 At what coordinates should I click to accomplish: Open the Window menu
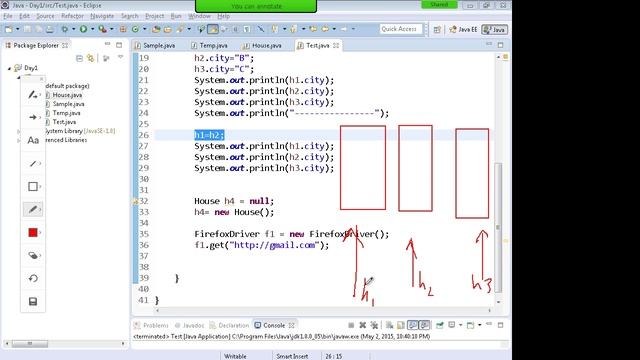point(199,16)
